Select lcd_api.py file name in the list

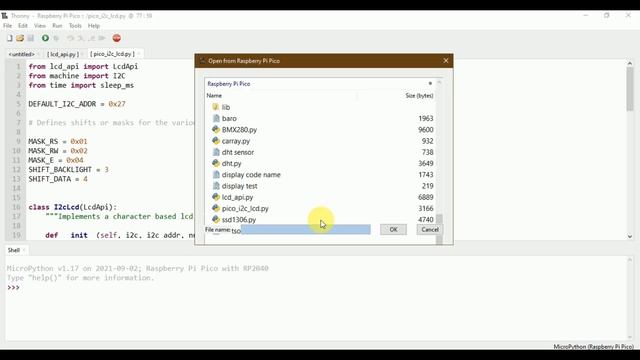click(x=238, y=197)
